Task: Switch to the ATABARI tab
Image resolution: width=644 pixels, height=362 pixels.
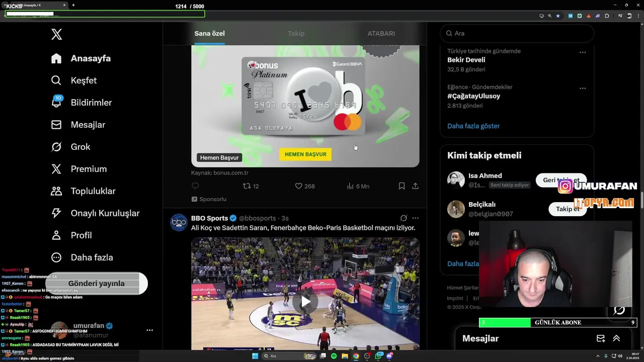Action: point(381,33)
